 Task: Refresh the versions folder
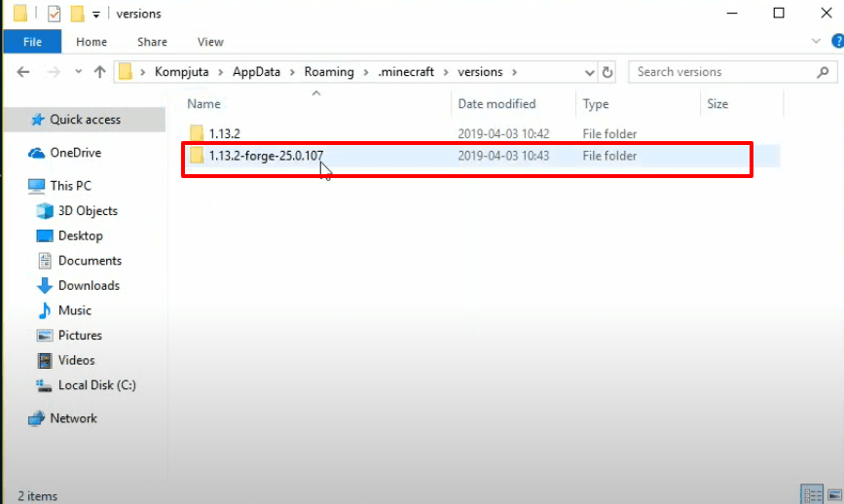pyautogui.click(x=607, y=72)
